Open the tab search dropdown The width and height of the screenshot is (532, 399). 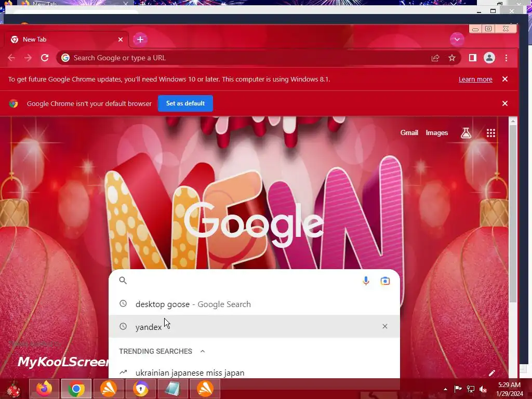457,39
